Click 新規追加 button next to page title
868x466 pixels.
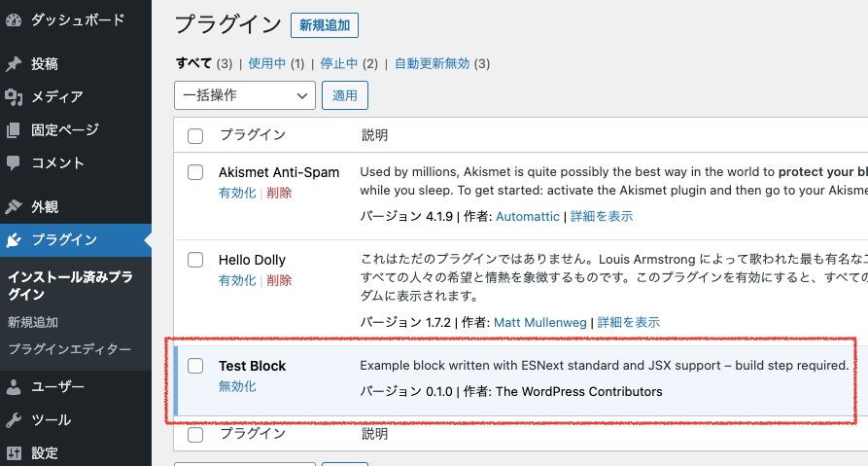325,25
